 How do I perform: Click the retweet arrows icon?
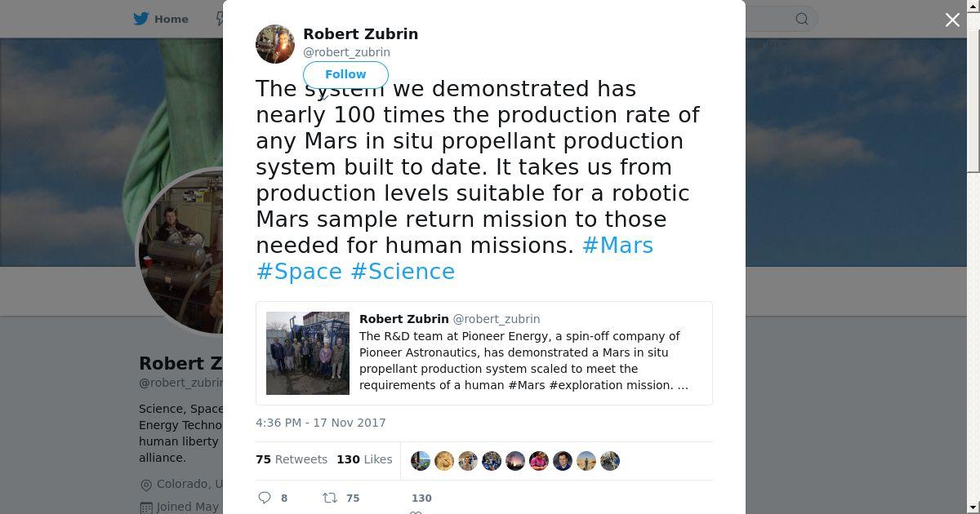330,498
